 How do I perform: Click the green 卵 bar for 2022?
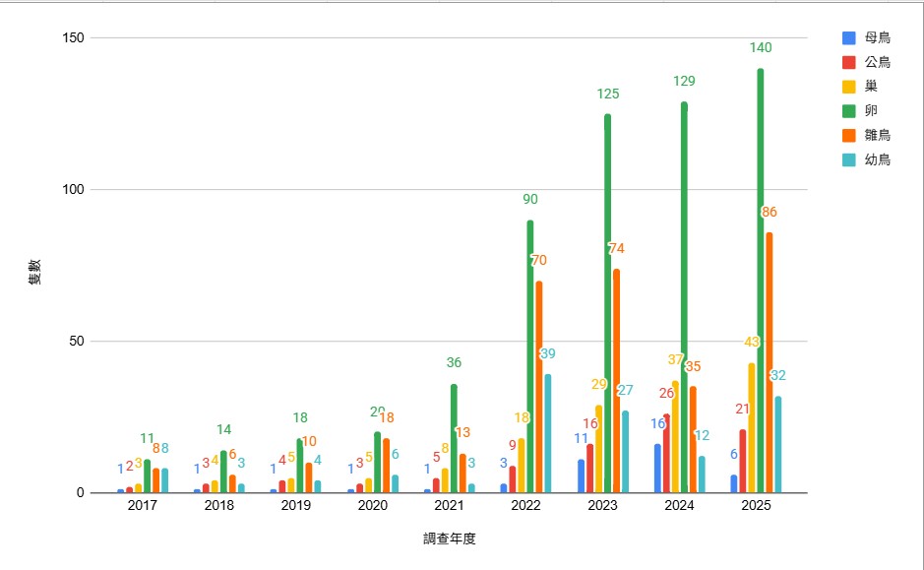[x=530, y=356]
